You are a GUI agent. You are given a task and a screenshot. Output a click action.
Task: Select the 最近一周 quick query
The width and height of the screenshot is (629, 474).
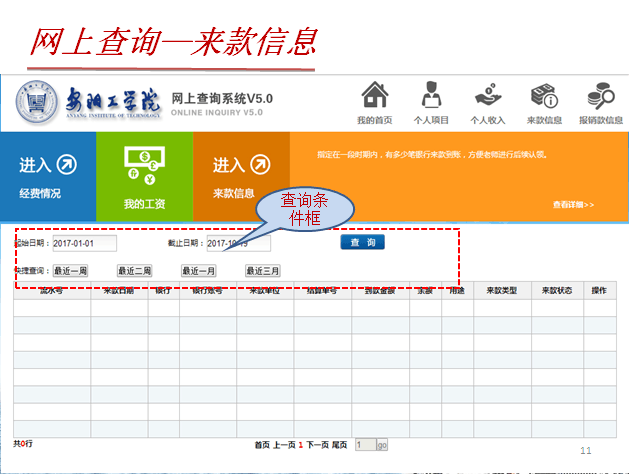coord(70,271)
